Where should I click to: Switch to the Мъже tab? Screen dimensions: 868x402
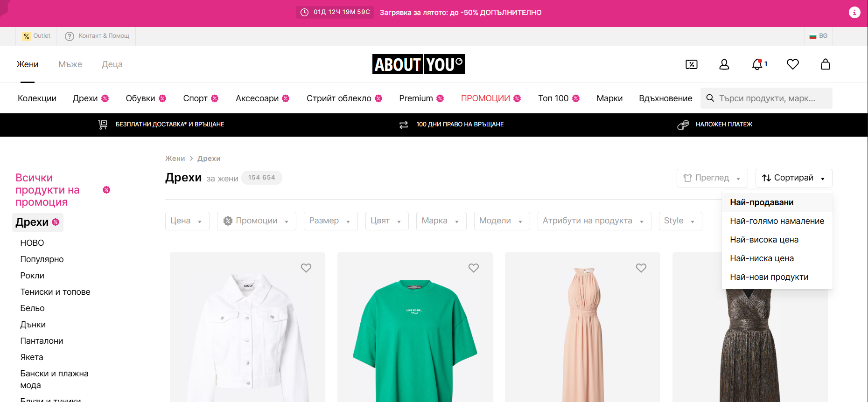coord(70,64)
